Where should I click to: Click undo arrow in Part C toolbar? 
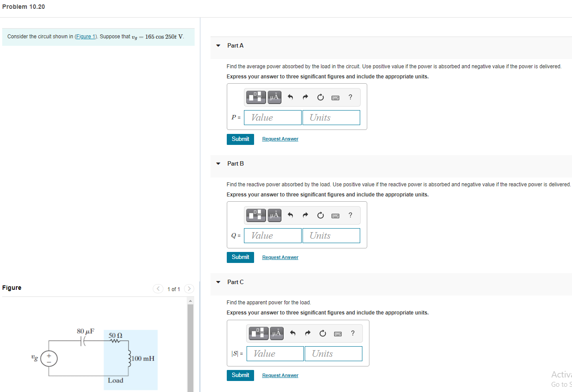click(x=292, y=333)
